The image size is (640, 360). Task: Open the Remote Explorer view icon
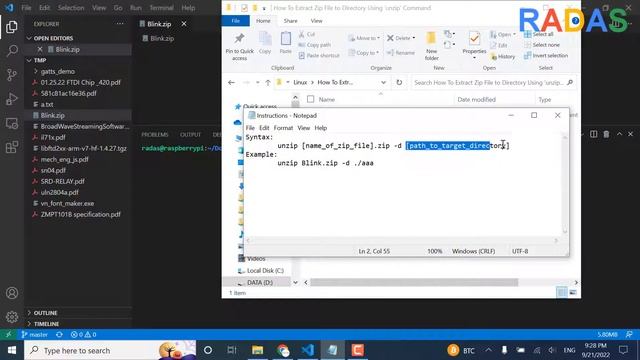tap(12, 123)
